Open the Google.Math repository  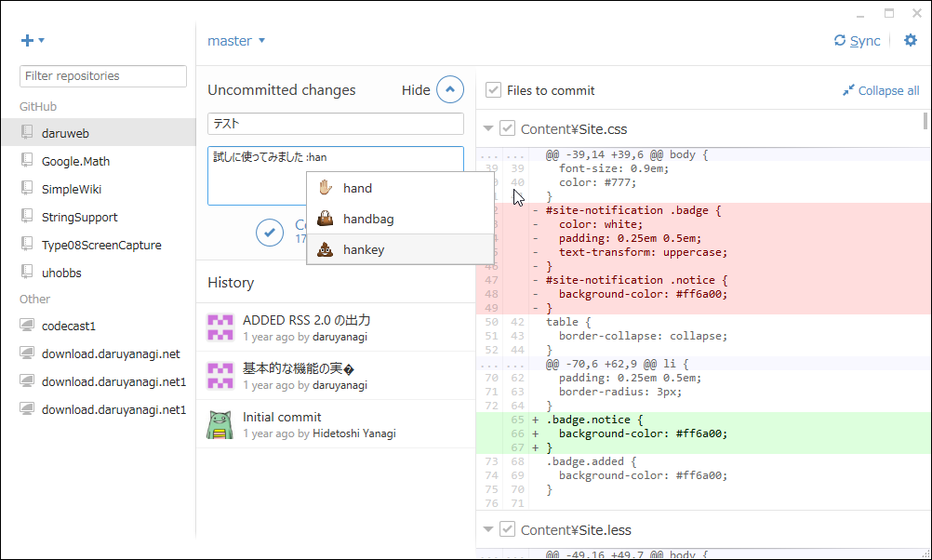point(75,161)
